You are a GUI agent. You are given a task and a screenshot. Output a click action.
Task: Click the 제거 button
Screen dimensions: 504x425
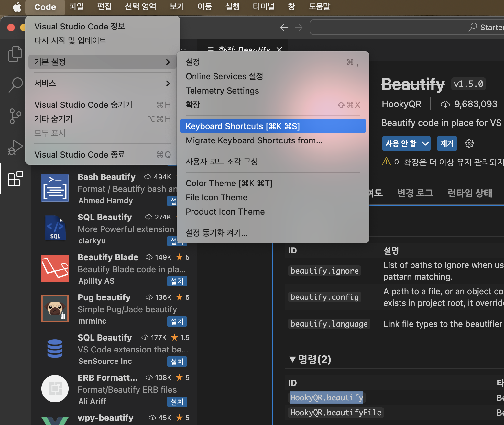point(447,143)
